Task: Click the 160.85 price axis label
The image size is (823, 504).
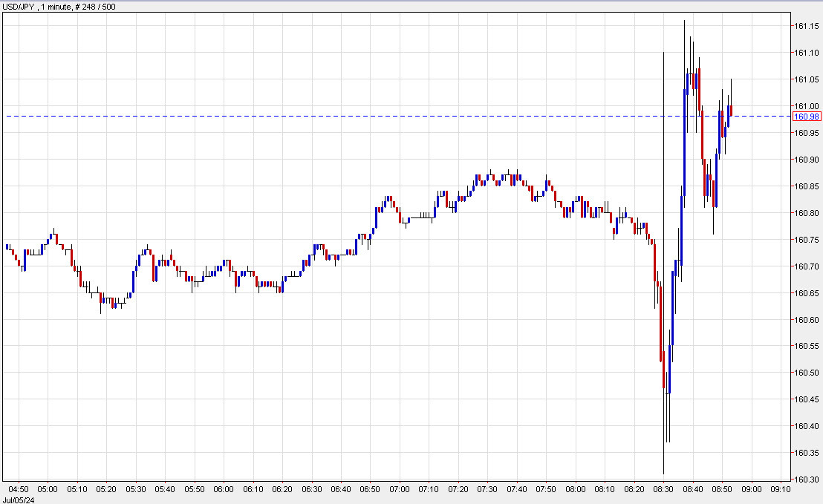Action: [x=806, y=187]
